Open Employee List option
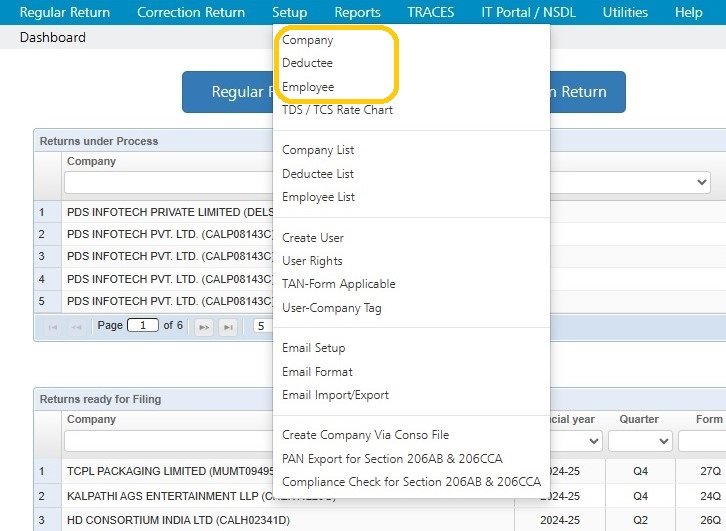The image size is (726, 531). [x=319, y=197]
